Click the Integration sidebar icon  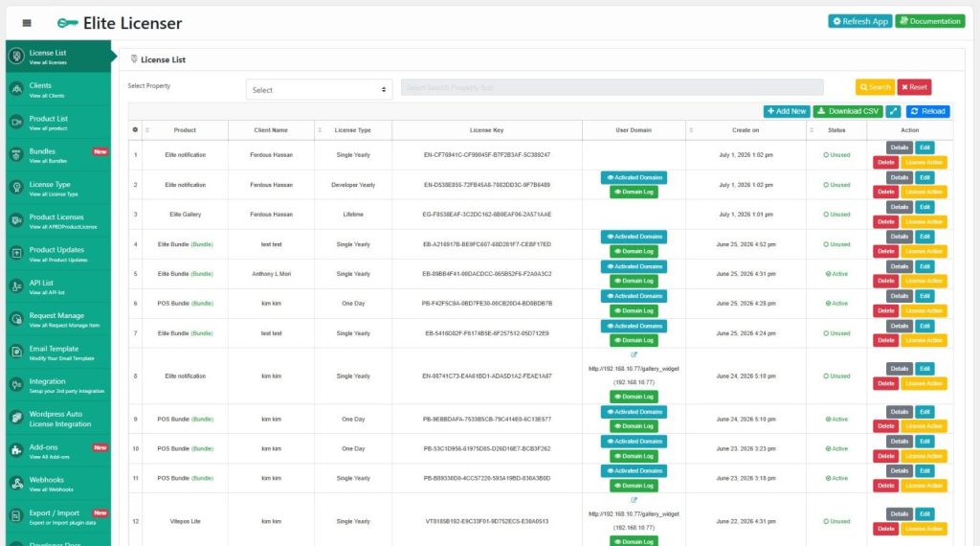[x=16, y=385]
